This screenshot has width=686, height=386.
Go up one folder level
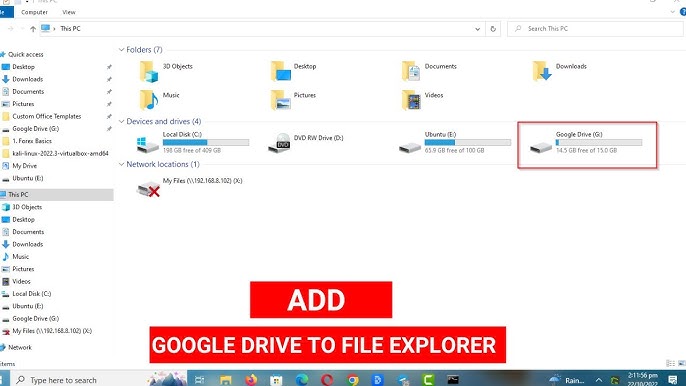pos(33,29)
